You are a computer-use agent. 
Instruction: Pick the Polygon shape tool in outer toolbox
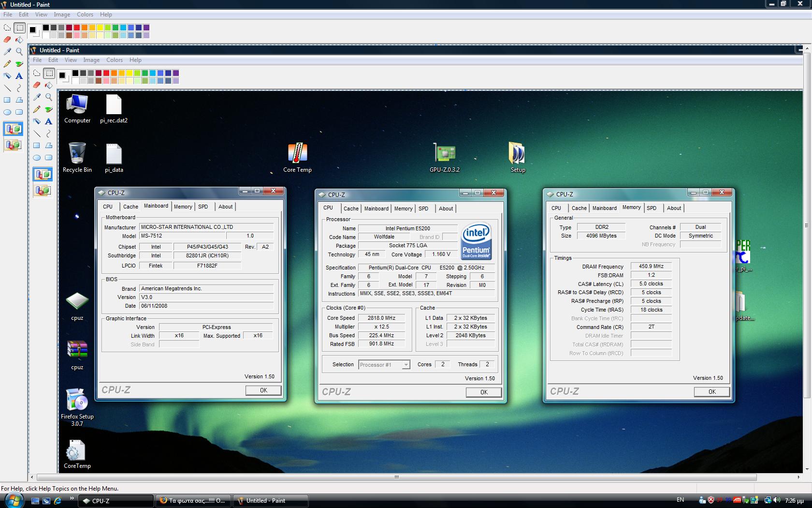19,100
